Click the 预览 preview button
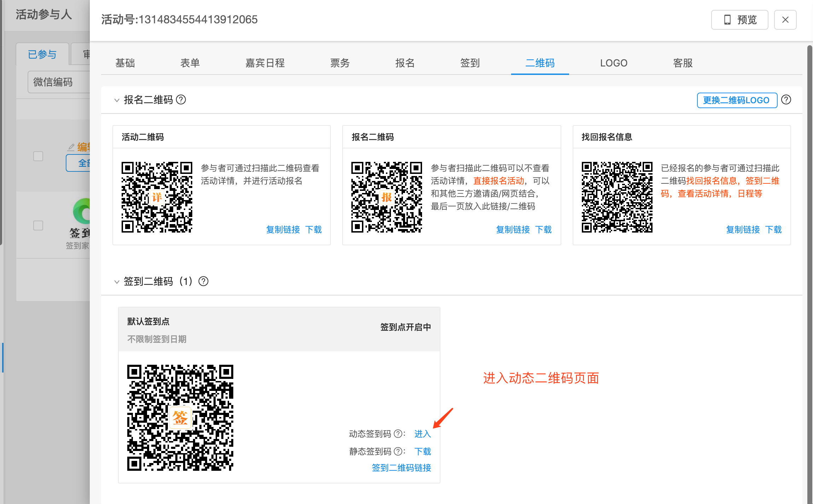 (x=739, y=20)
